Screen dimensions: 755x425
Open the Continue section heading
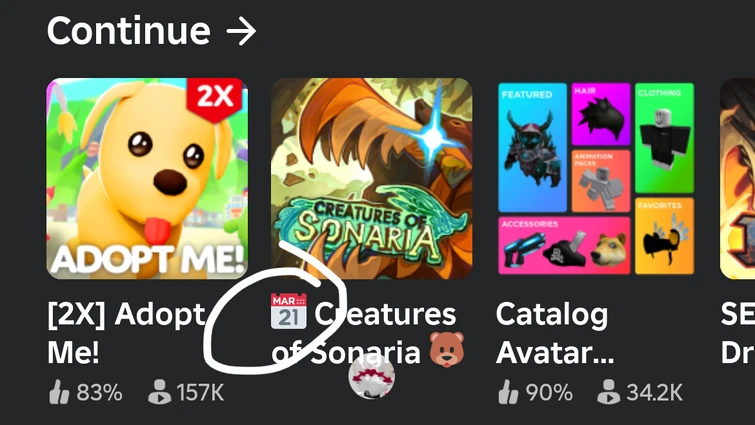click(129, 31)
